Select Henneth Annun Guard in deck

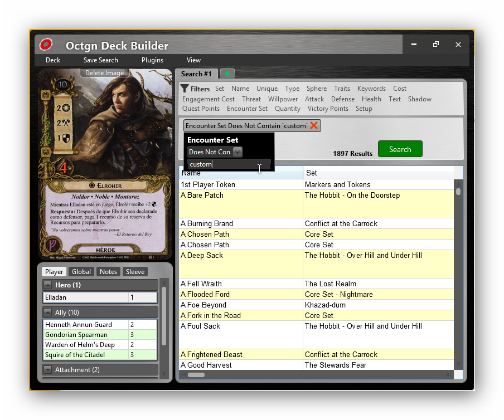tap(100, 325)
